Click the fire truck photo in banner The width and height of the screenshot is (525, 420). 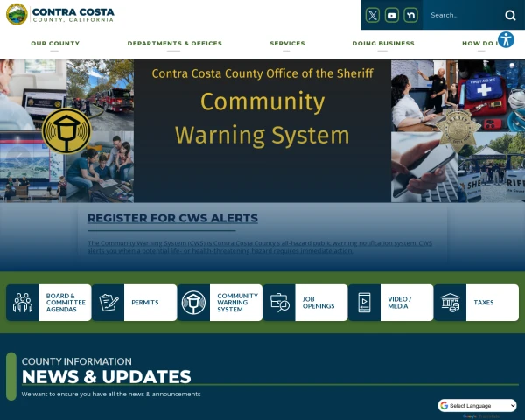pos(101,95)
